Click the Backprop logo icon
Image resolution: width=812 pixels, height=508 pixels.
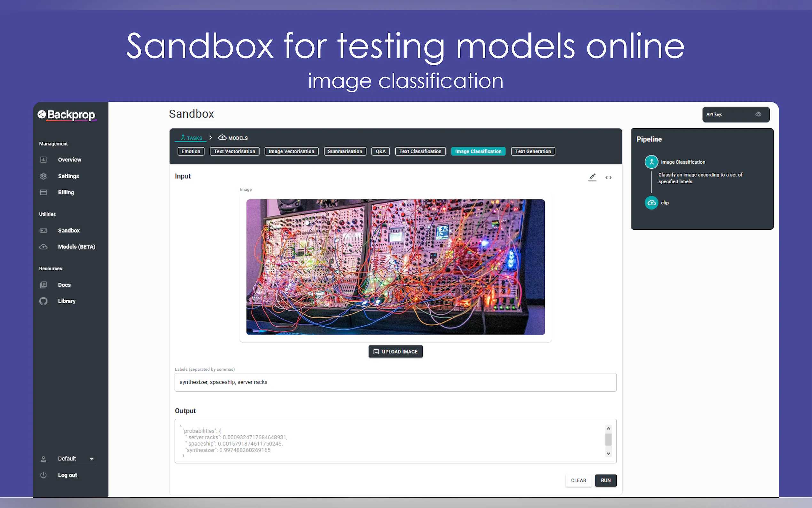(42, 115)
